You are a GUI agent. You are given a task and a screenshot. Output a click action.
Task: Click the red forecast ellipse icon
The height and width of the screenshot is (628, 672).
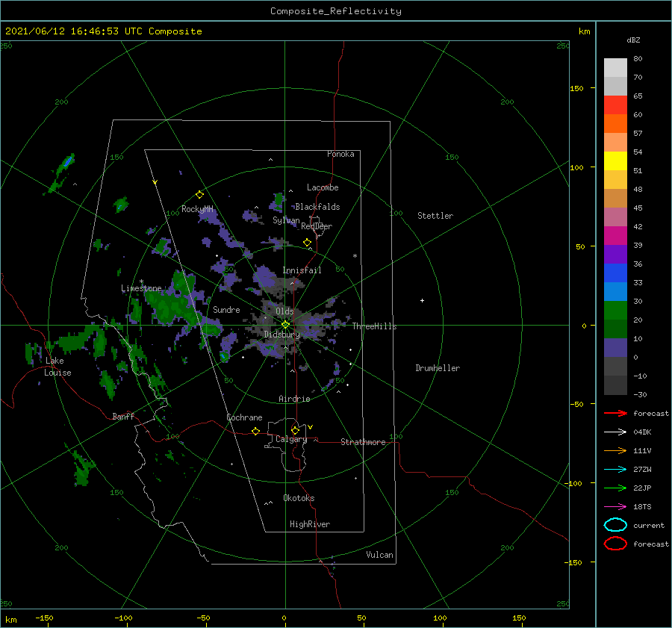(615, 544)
